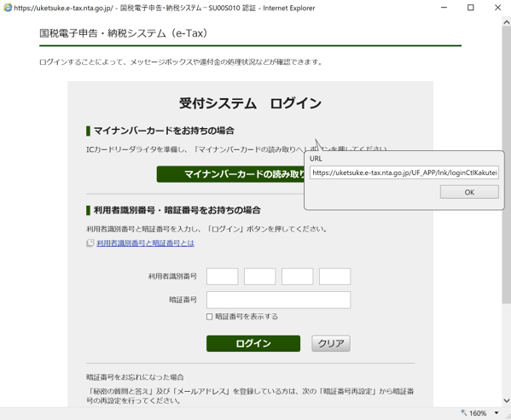Click the scrollbar down arrow
This screenshot has width=511, height=420.
(x=507, y=400)
